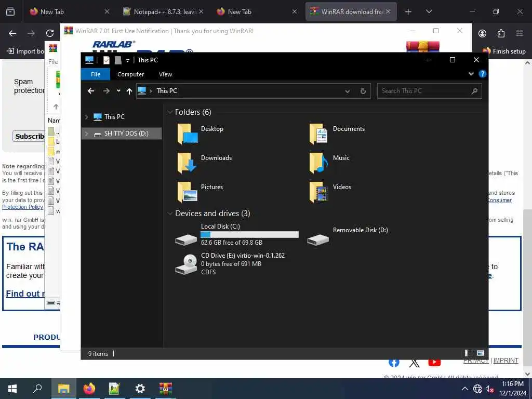Open a new Firefox tab with plus button
The width and height of the screenshot is (532, 399).
coord(408,11)
